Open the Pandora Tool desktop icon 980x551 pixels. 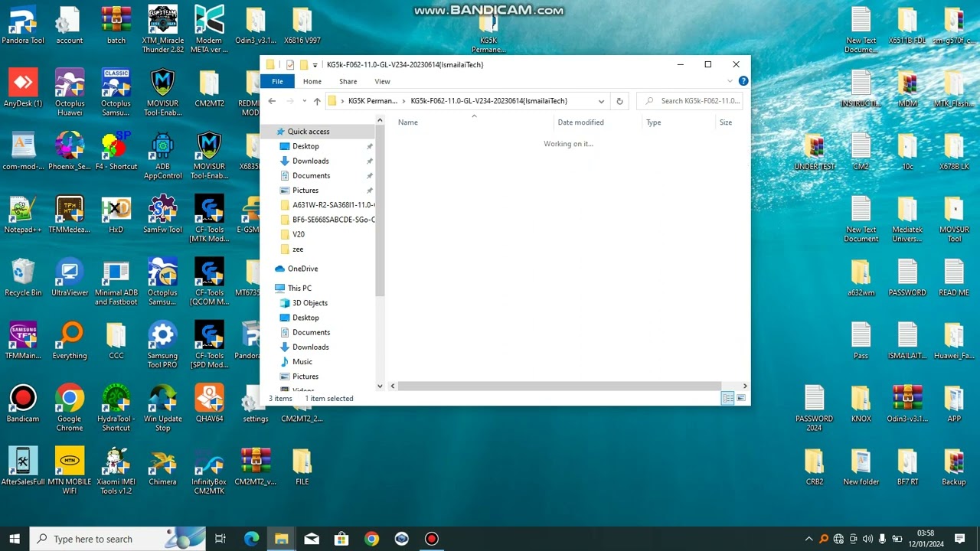[23, 24]
